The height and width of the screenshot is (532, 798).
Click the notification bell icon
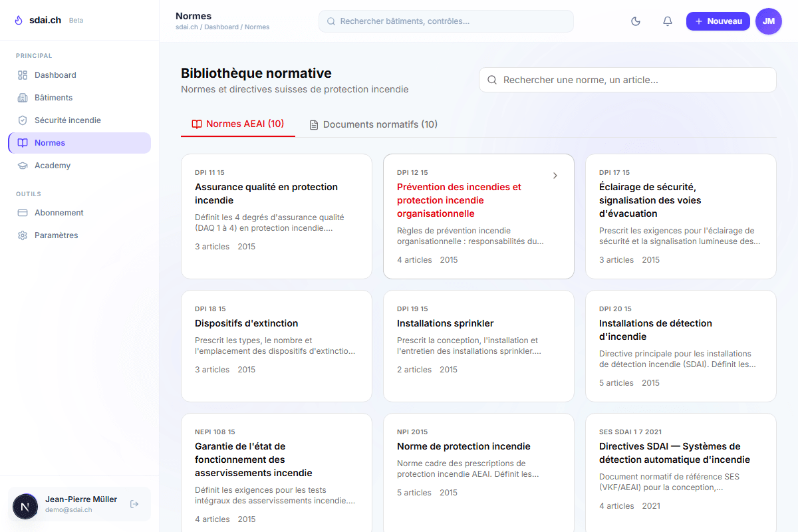tap(667, 21)
